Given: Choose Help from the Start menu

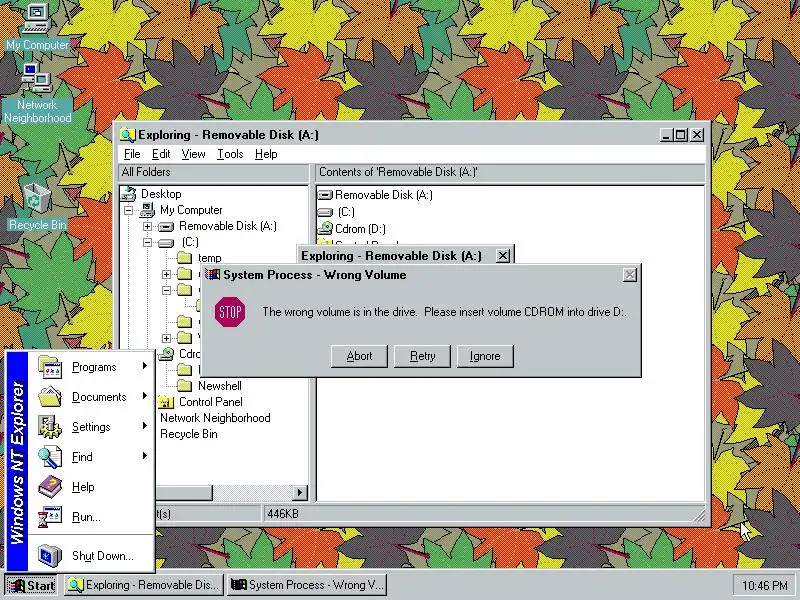Looking at the screenshot, I should (92, 487).
